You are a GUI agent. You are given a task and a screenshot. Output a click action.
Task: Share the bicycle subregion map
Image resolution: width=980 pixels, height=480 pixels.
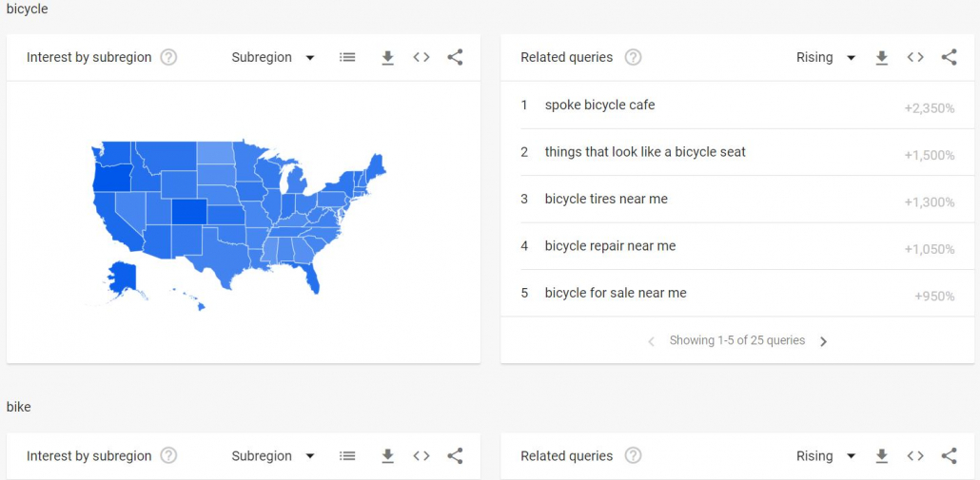coord(455,57)
